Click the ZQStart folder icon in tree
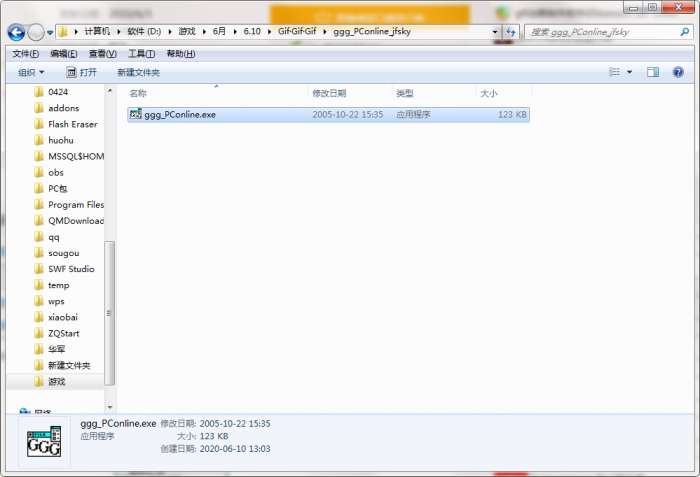This screenshot has width=700, height=477. [39, 333]
